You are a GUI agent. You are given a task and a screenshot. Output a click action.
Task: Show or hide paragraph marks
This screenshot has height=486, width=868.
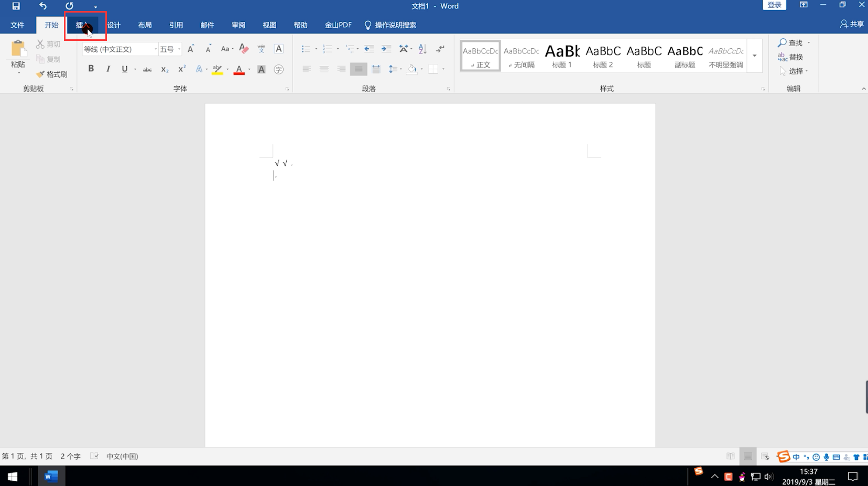point(440,49)
